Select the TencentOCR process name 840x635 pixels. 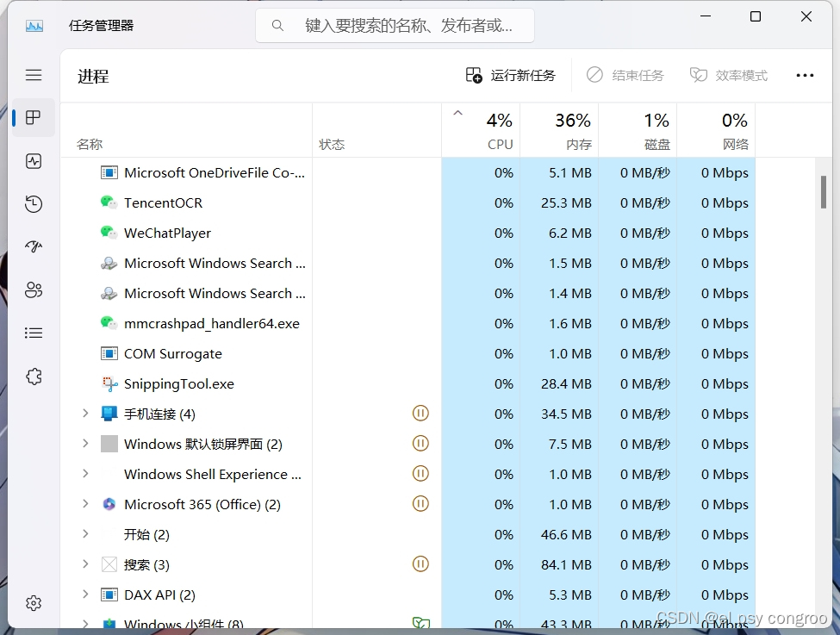tap(164, 203)
